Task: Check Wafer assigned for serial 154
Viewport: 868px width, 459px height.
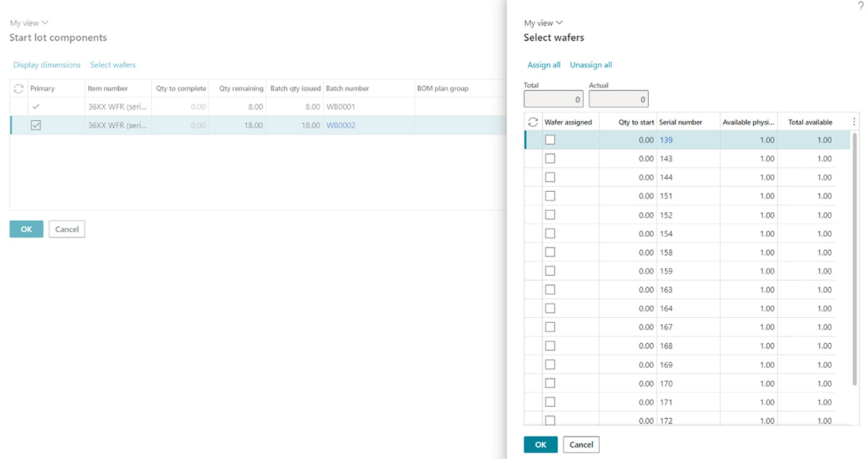Action: tap(550, 234)
